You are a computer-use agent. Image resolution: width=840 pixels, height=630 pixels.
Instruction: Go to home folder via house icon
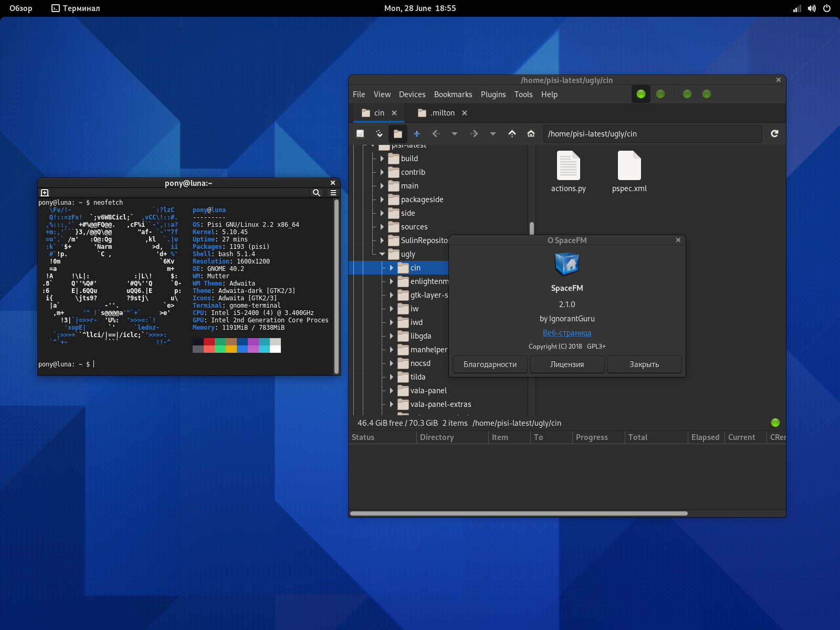pyautogui.click(x=531, y=134)
